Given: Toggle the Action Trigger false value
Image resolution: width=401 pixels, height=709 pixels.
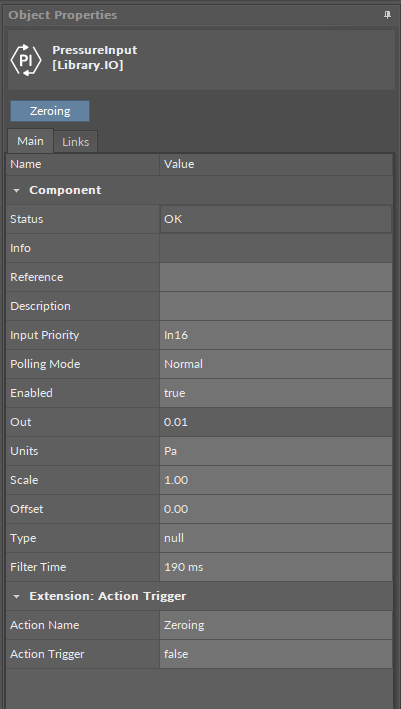Looking at the screenshot, I should (x=276, y=654).
